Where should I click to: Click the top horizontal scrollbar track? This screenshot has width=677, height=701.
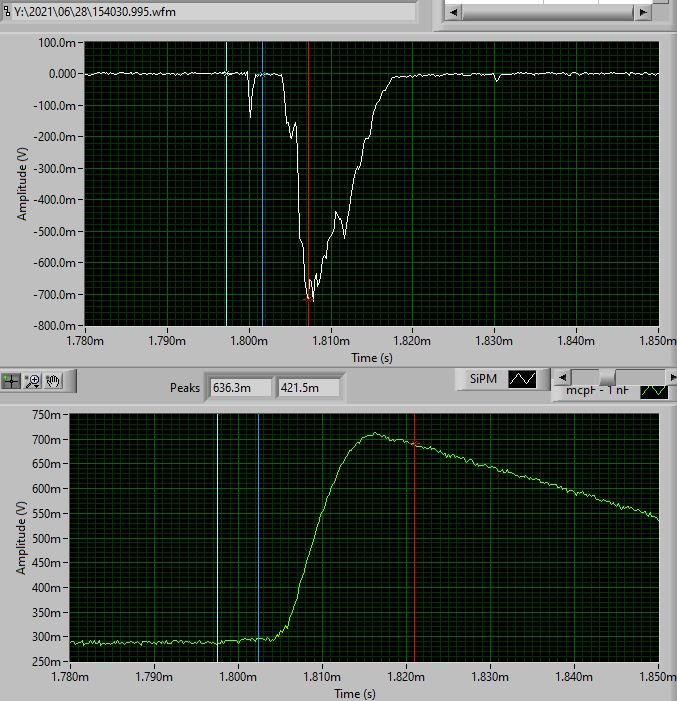(x=548, y=13)
